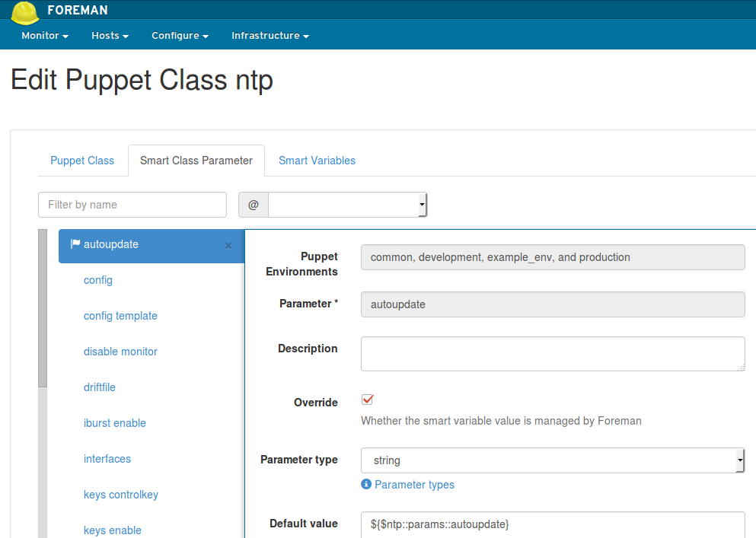Click the Parameter name field
This screenshot has height=538, width=756.
pyautogui.click(x=553, y=304)
